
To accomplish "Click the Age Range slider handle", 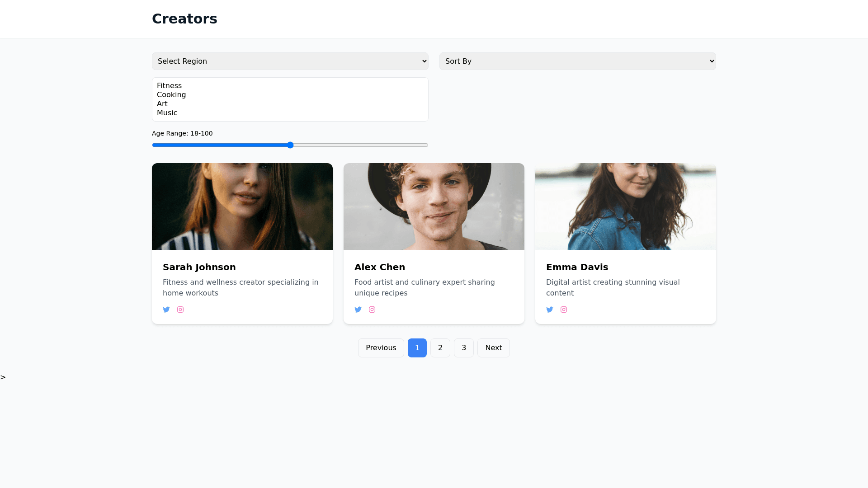I will pyautogui.click(x=290, y=145).
